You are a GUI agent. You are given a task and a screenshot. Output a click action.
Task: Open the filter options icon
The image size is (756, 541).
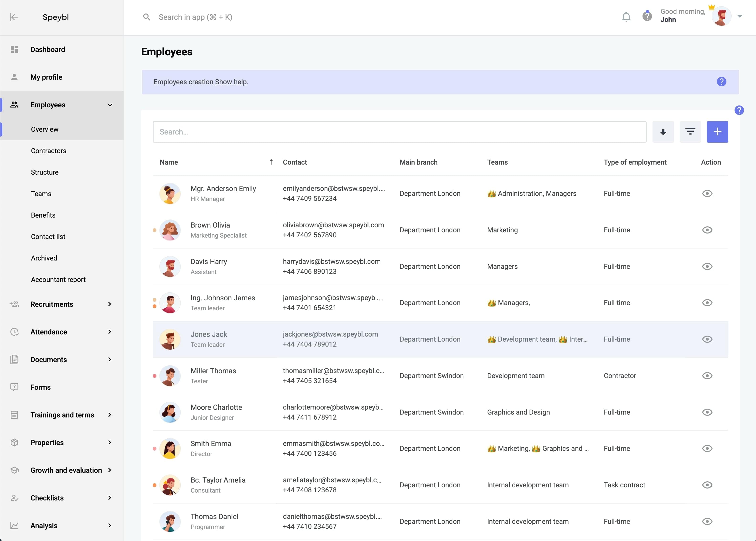click(x=690, y=132)
